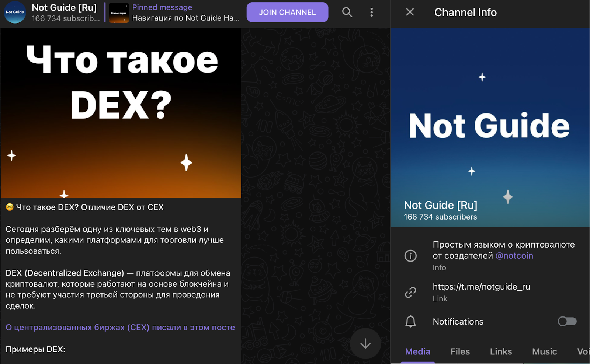The width and height of the screenshot is (590, 364).
Task: Click the JOIN CHANNEL button
Action: point(287,12)
